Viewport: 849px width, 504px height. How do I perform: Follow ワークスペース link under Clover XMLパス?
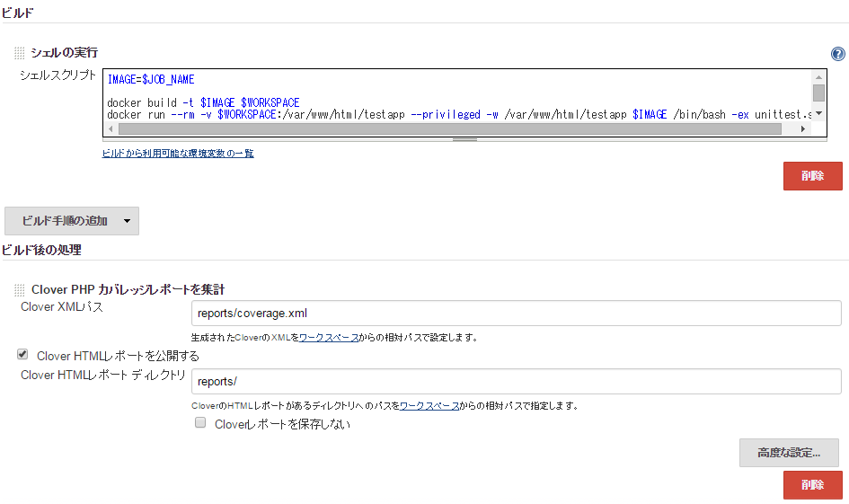click(x=328, y=338)
